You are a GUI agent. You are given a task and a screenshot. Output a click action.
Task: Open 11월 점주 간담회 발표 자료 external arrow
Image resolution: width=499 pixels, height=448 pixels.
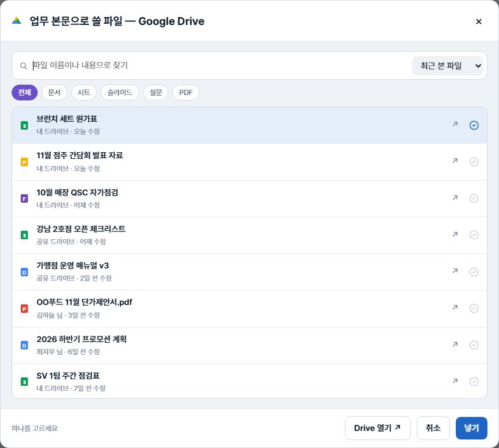coord(455,161)
